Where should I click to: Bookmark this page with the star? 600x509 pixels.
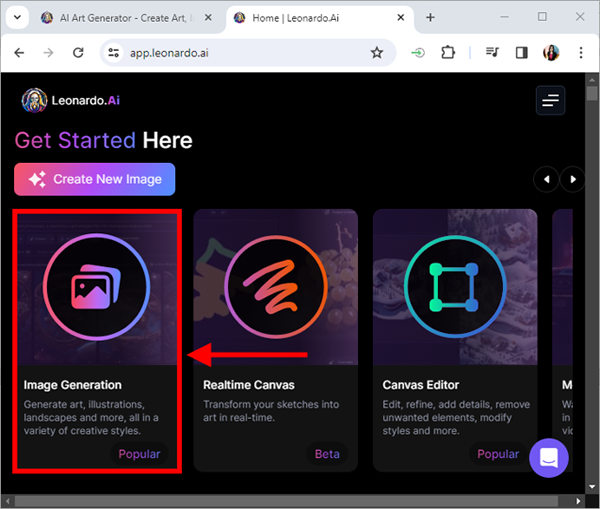[x=377, y=52]
